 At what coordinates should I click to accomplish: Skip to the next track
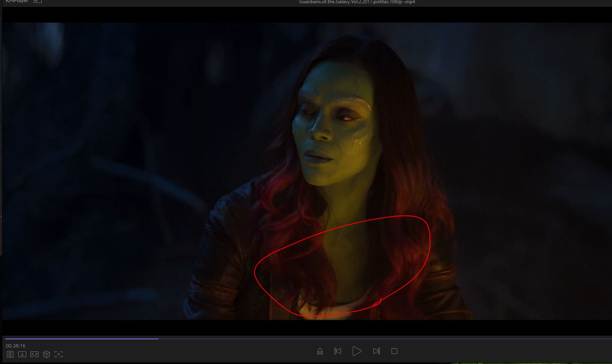(376, 351)
